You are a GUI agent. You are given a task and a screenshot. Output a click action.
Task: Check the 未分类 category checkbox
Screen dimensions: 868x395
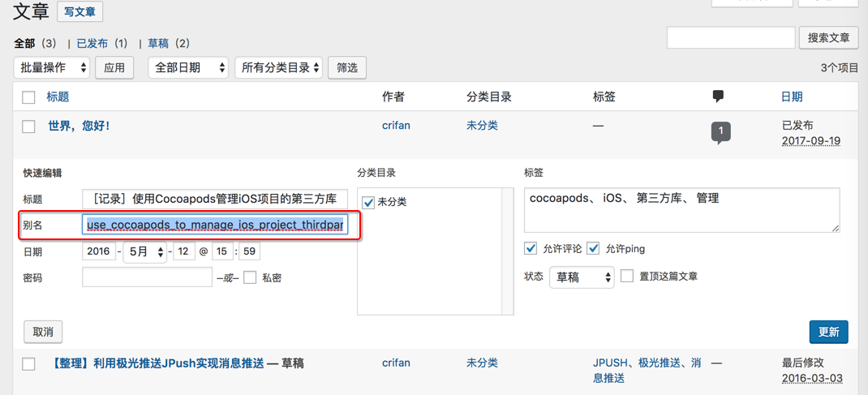368,202
